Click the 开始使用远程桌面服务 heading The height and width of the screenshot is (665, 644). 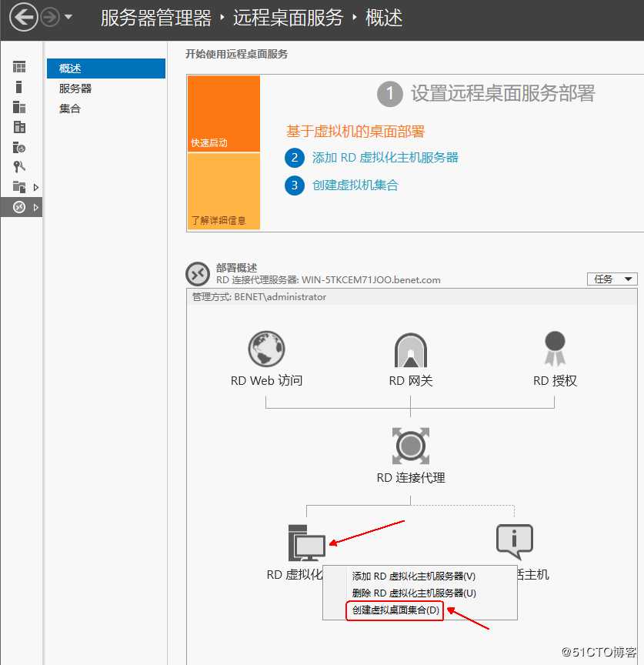point(236,54)
